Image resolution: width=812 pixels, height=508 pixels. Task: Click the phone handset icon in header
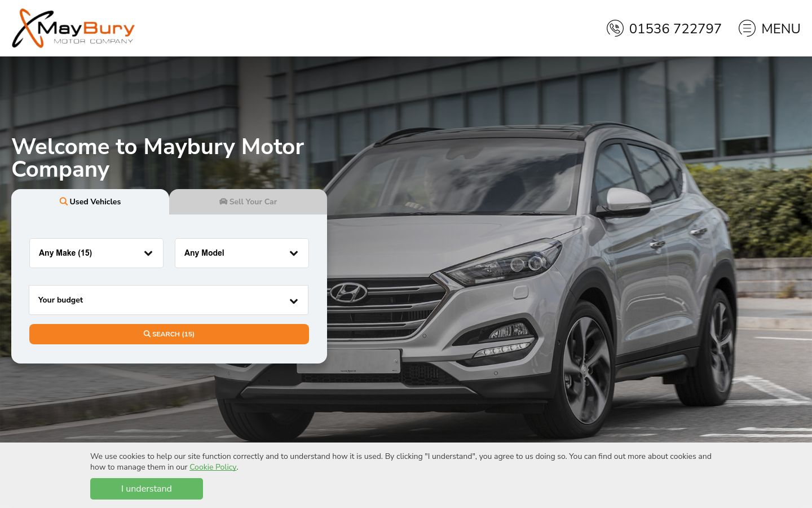[615, 28]
